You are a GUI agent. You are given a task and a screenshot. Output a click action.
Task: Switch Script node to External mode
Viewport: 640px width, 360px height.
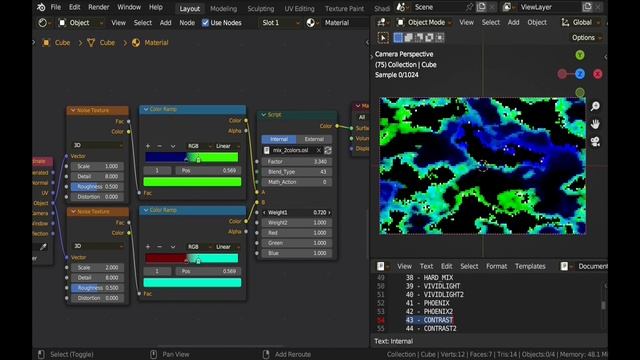click(314, 139)
